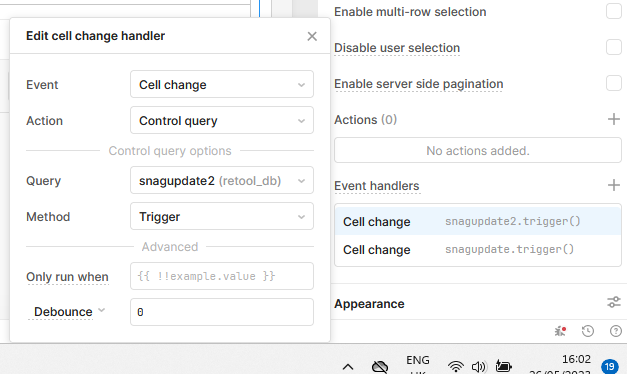The image size is (627, 374).
Task: Enable multi-row selection checkbox
Action: (x=614, y=11)
